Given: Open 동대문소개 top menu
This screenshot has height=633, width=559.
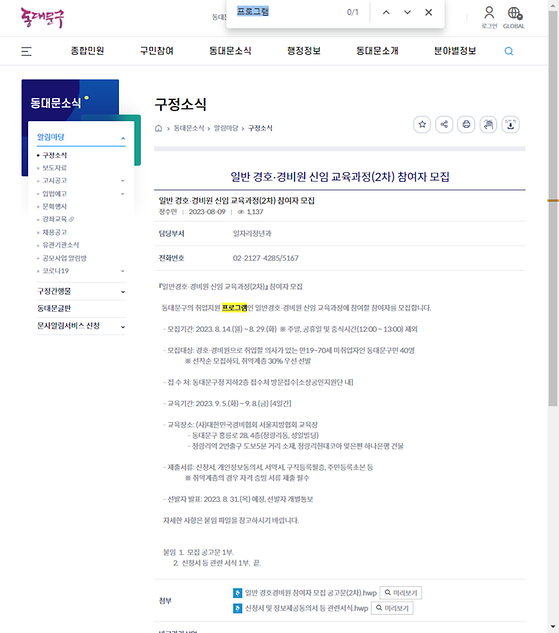Looking at the screenshot, I should point(377,51).
